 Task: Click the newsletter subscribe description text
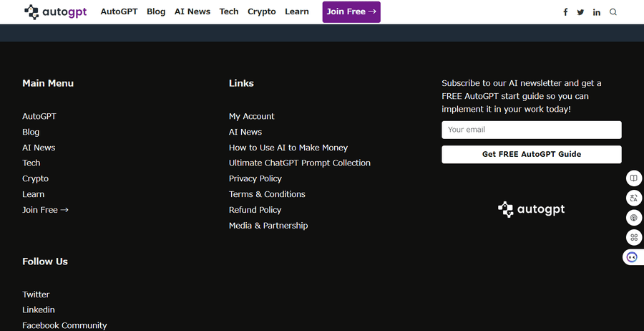[x=522, y=96]
